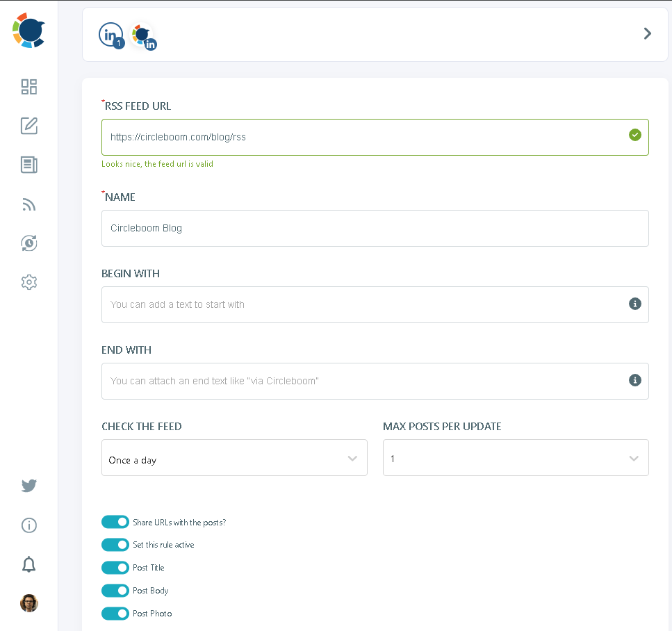Click the Twitter icon in the sidebar
Viewport: 672px width, 631px height.
tap(28, 485)
